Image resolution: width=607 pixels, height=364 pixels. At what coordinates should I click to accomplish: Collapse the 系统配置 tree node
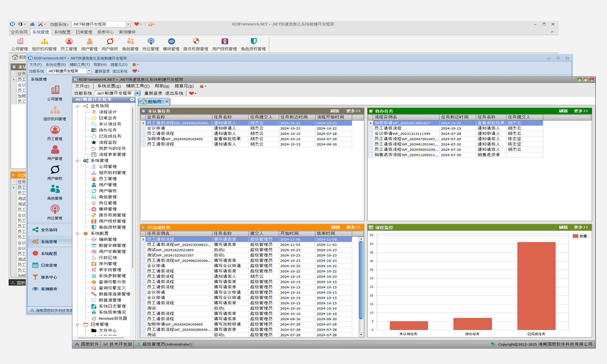[x=78, y=233]
